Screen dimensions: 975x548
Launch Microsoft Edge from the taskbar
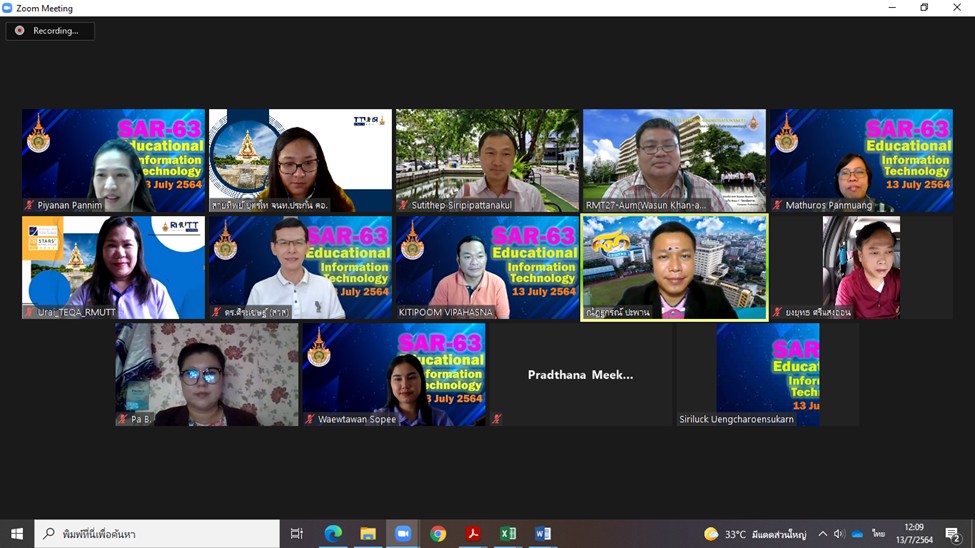click(x=333, y=534)
